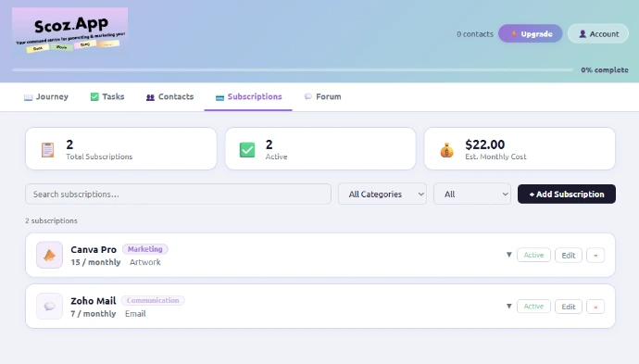Click the Add Subscription button

pyautogui.click(x=567, y=194)
